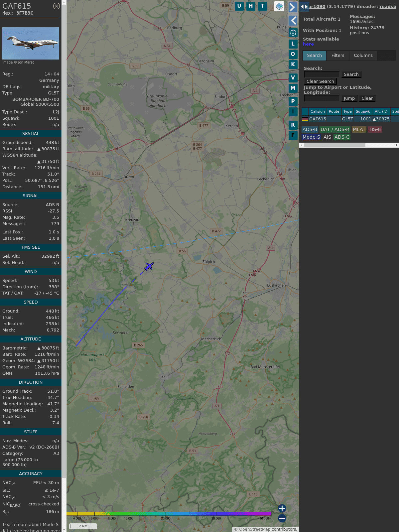This screenshot has height=532, width=399.
Task: Click the German flag icon in table row
Action: pyautogui.click(x=305, y=119)
